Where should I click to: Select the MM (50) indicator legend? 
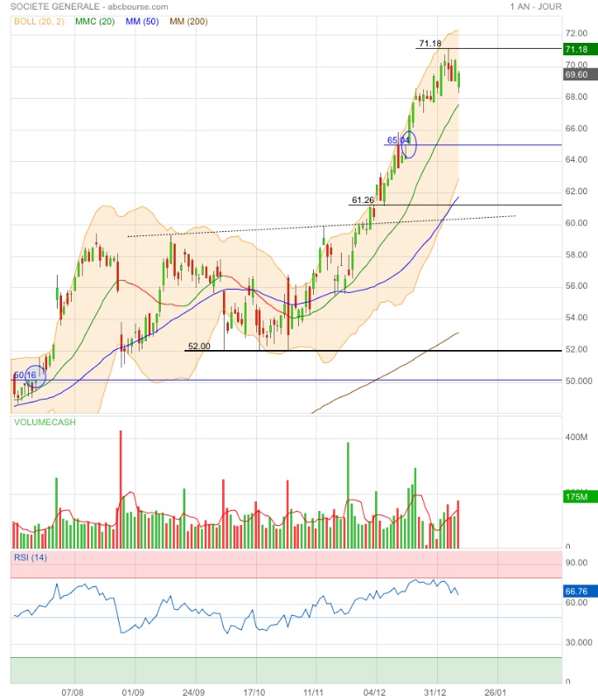pos(143,21)
